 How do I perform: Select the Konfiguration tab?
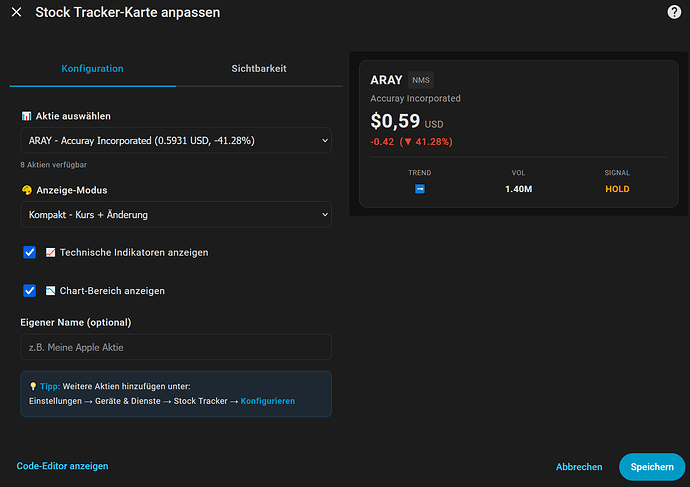click(x=92, y=69)
